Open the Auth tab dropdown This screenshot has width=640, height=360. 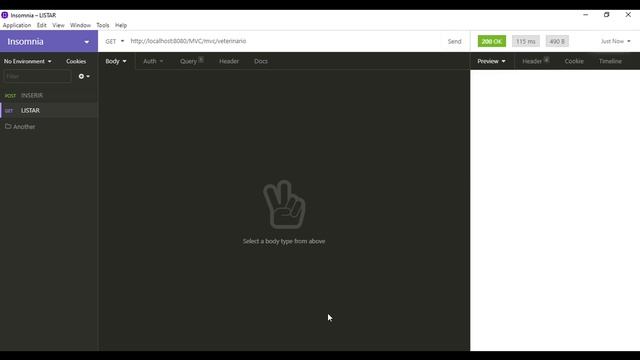153,61
